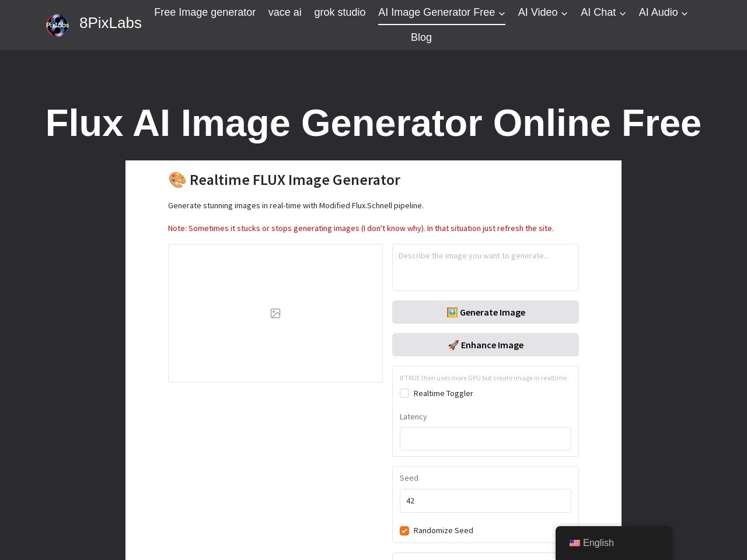Go to Free Image generator page
Image resolution: width=747 pixels, height=560 pixels.
coord(205,12)
